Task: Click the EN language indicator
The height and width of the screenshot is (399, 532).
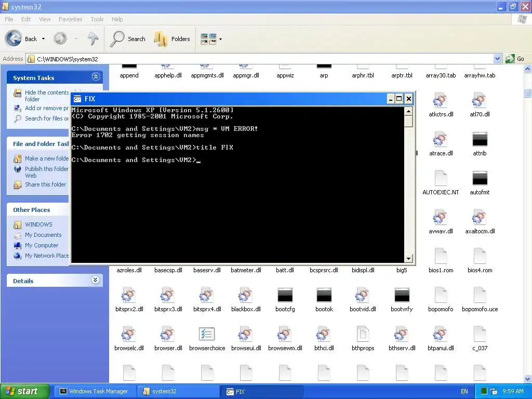Action: 464,391
